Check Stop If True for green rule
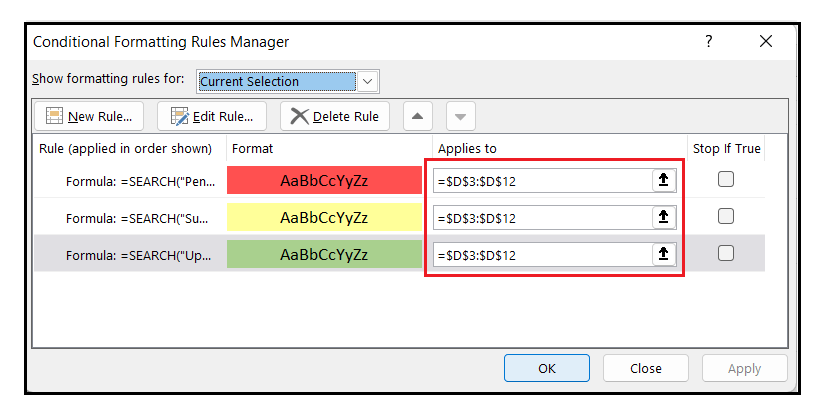Screen dimensions: 818x414 pos(726,253)
